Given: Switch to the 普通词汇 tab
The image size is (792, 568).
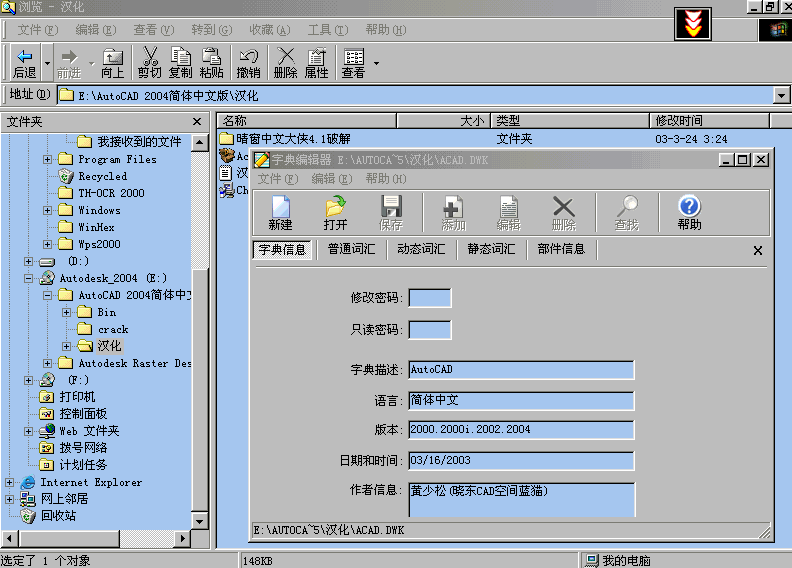Looking at the screenshot, I should (x=351, y=250).
